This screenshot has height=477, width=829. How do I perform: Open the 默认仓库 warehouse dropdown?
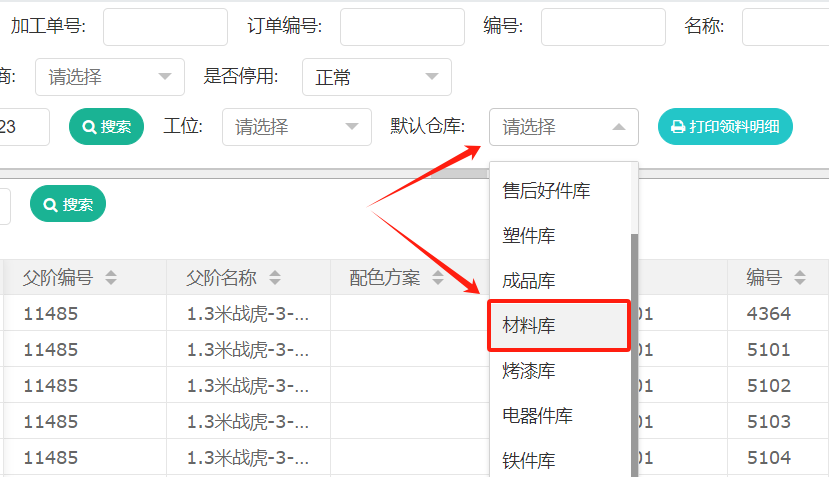click(x=563, y=127)
